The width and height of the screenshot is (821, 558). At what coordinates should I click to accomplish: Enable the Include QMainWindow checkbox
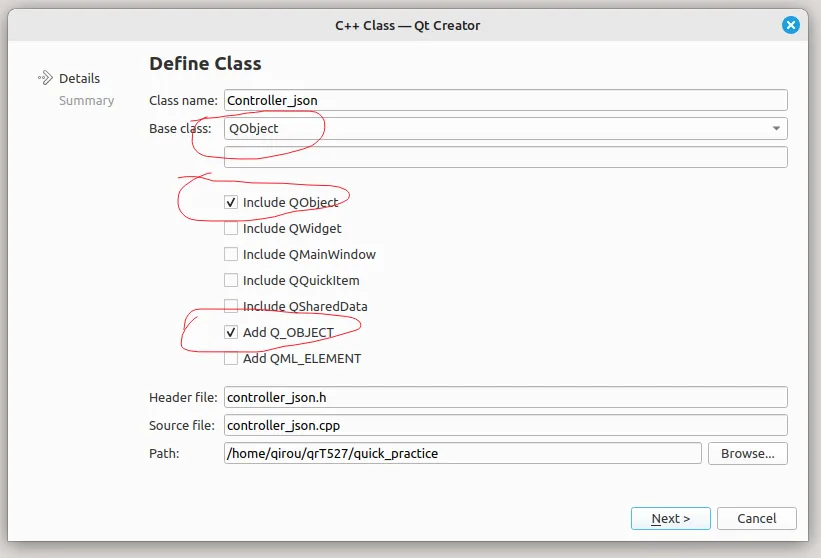(231, 254)
